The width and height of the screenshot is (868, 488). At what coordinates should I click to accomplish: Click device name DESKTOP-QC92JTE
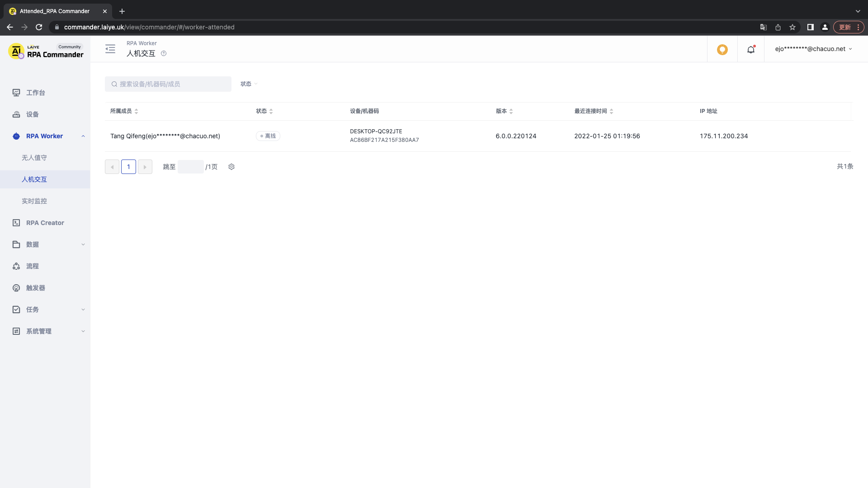coord(376,131)
